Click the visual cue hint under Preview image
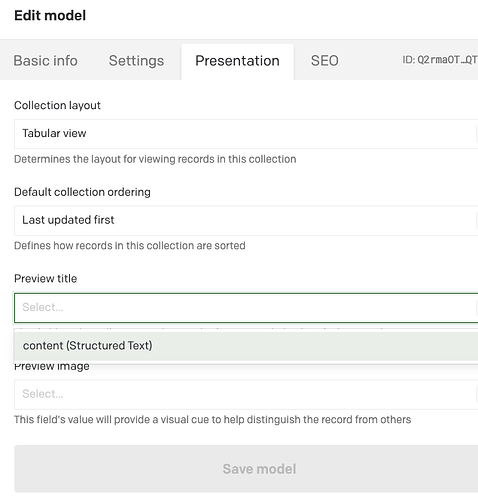The height and width of the screenshot is (500, 478). [x=212, y=419]
